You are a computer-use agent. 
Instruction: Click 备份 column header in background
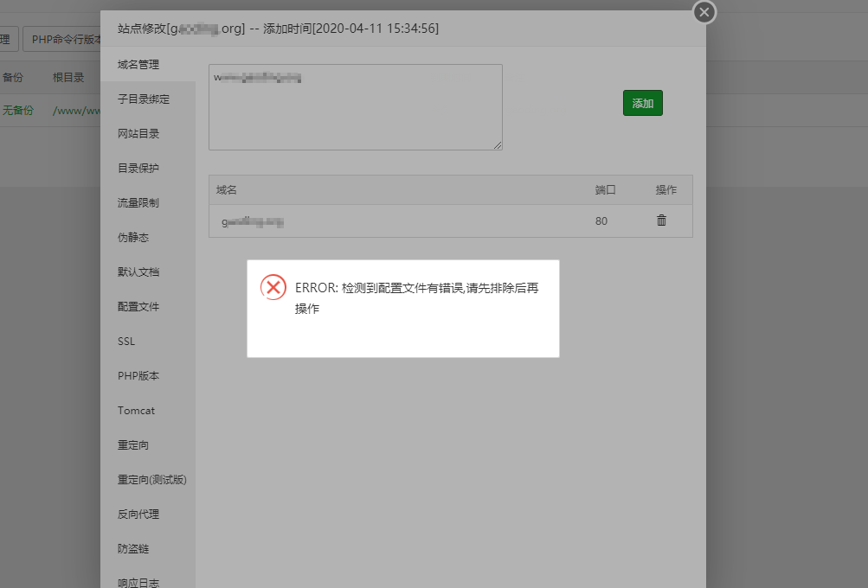13,78
